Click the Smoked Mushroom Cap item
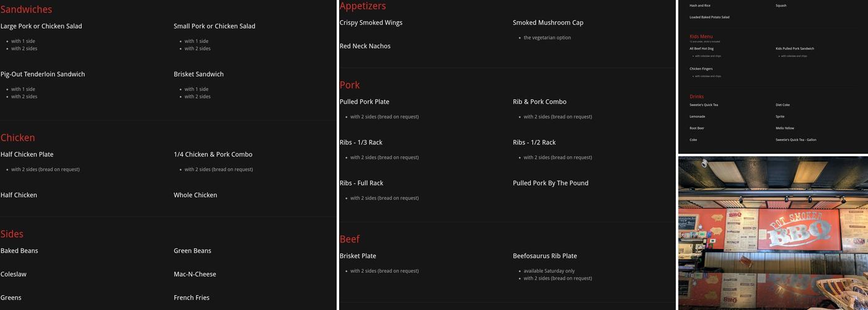Screen dimensions: 868x310 pyautogui.click(x=548, y=23)
